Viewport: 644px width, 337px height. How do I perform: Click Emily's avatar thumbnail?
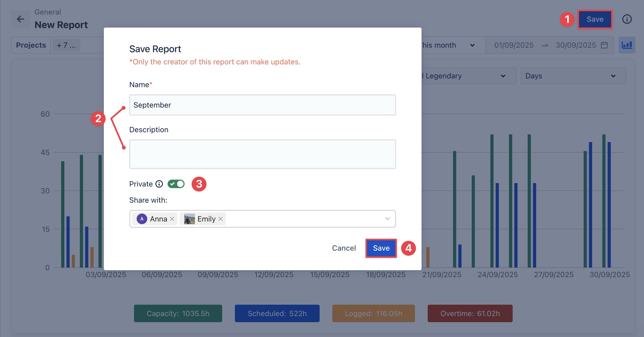coord(189,219)
